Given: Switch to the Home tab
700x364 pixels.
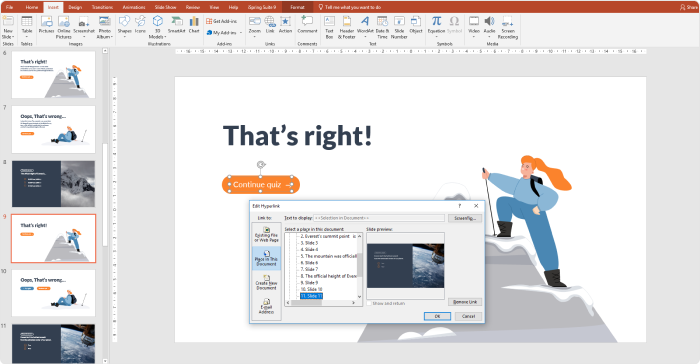Looking at the screenshot, I should click(32, 7).
